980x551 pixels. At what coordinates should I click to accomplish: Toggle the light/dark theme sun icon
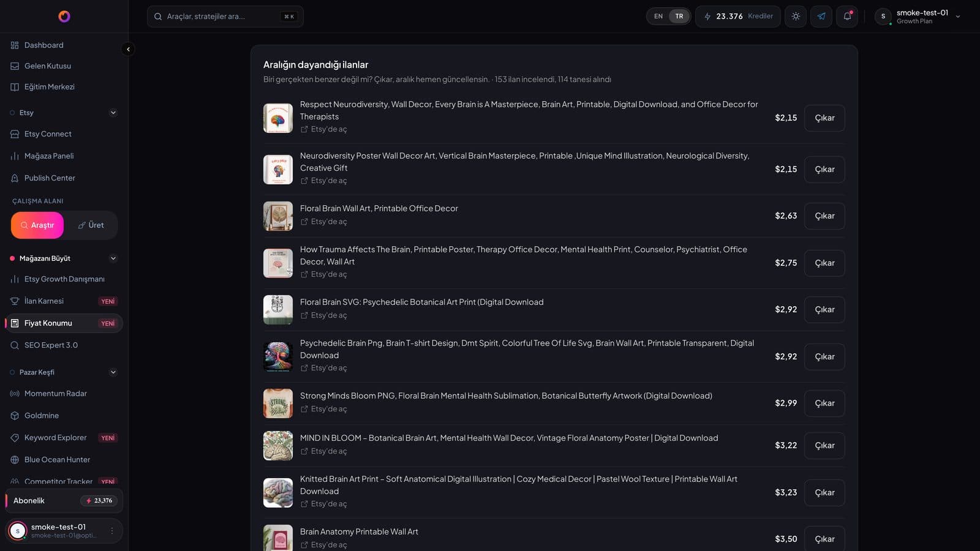(796, 17)
